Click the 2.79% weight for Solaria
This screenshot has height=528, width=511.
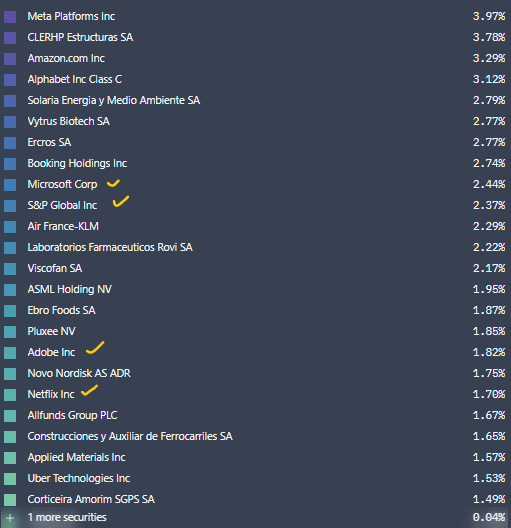pos(489,100)
